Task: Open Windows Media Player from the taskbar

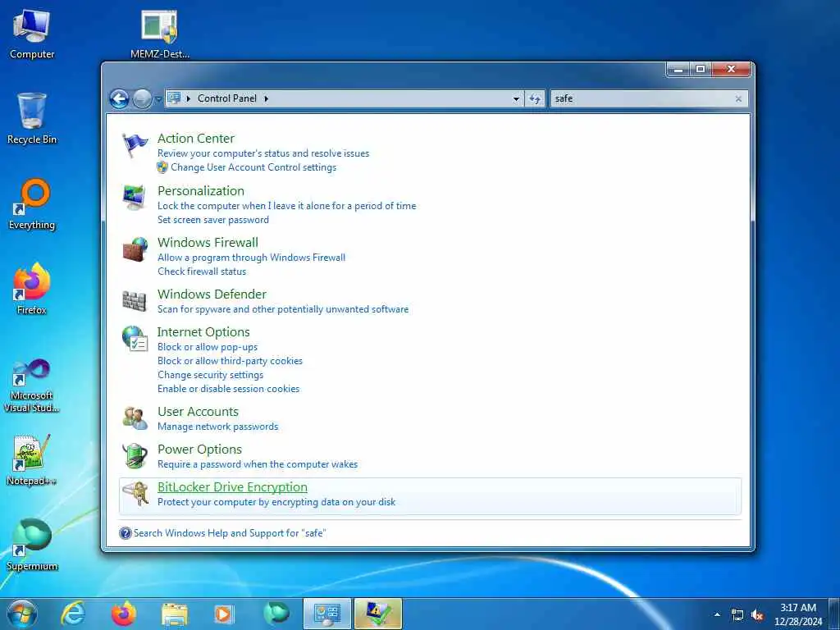Action: click(224, 614)
